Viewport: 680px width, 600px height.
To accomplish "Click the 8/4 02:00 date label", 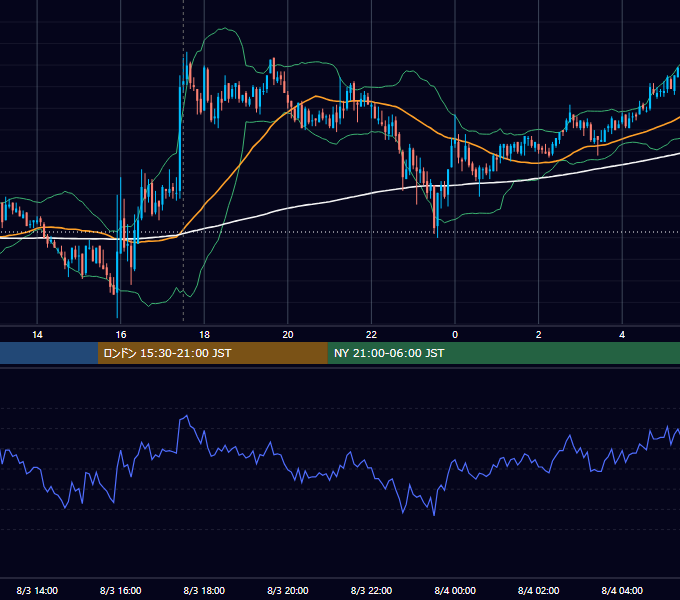I will point(539,590).
